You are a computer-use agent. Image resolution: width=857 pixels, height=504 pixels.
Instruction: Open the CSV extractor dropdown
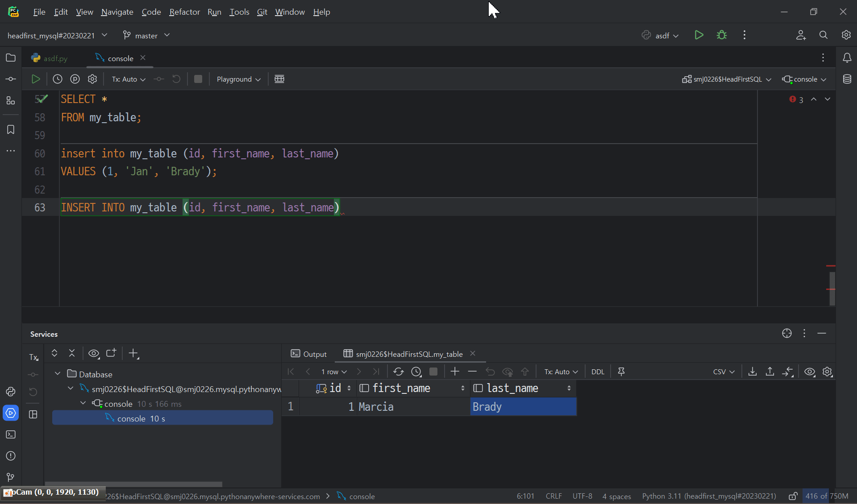(x=724, y=372)
